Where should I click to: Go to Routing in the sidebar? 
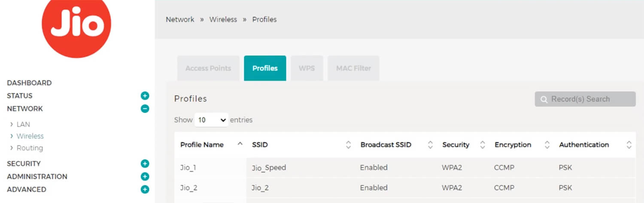[30, 148]
